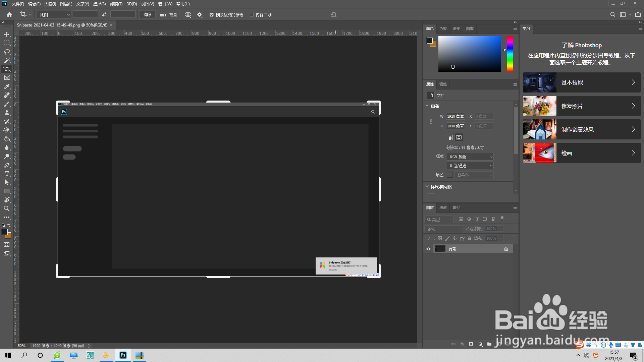The width and height of the screenshot is (644, 362).
Task: Open crop overlay grid options
Action: click(x=188, y=15)
